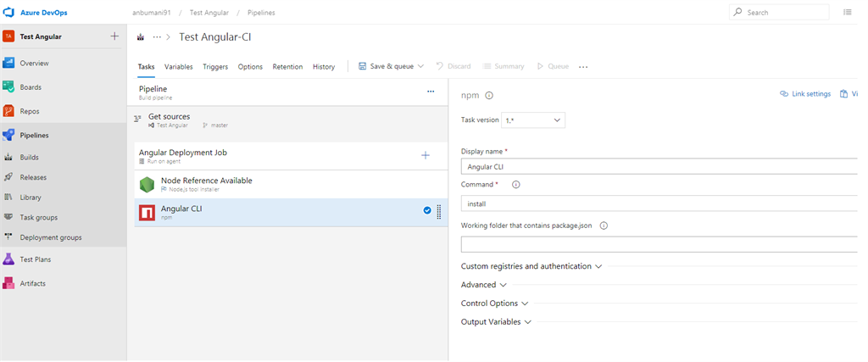
Task: Click the drag handle on Angular CLI task
Action: tap(439, 212)
